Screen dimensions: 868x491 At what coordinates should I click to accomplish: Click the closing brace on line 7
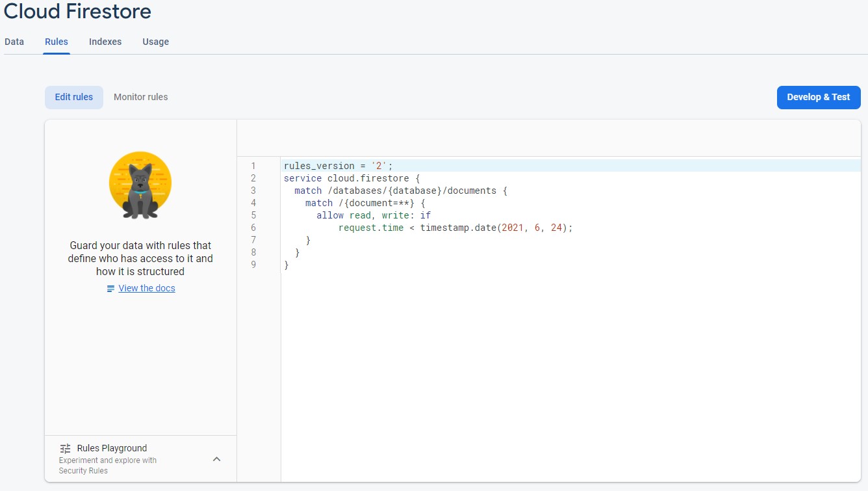coord(308,240)
